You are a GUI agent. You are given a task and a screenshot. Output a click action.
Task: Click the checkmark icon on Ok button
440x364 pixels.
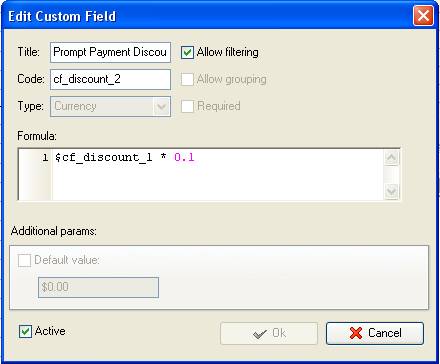[260, 333]
